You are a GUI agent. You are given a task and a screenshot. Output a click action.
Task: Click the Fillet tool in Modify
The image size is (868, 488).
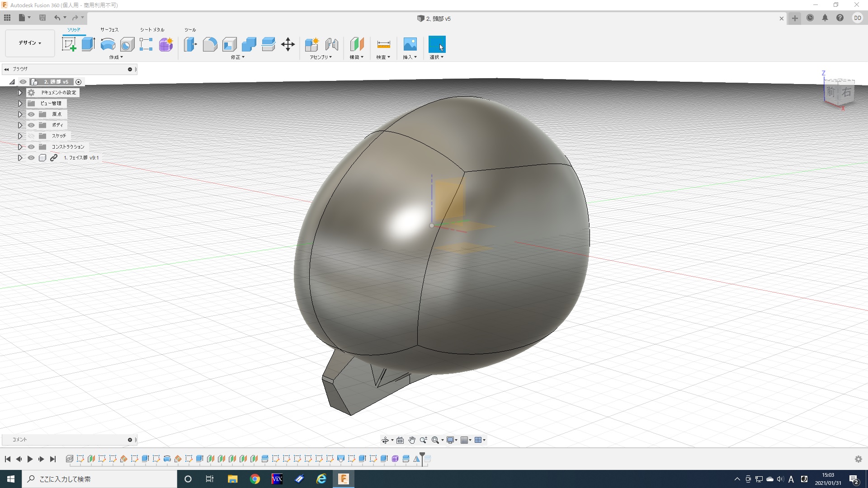click(210, 44)
